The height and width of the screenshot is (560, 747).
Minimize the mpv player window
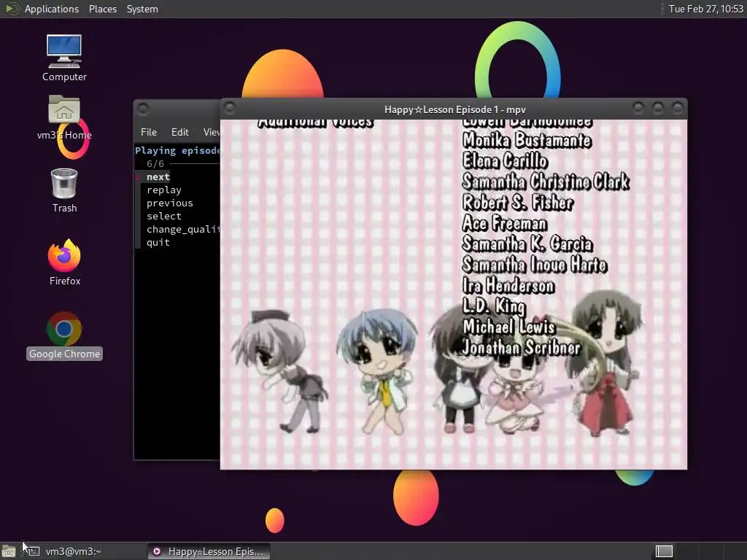point(638,109)
